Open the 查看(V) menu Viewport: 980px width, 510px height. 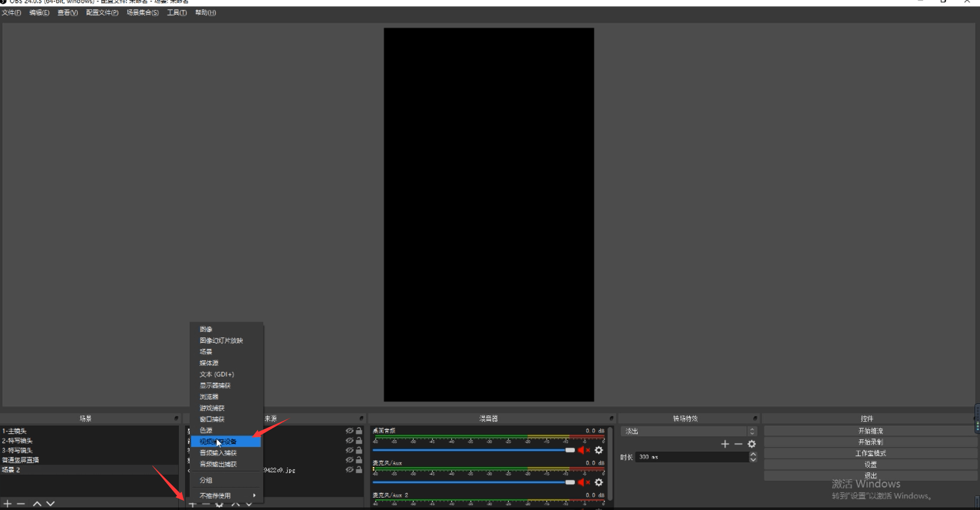68,13
